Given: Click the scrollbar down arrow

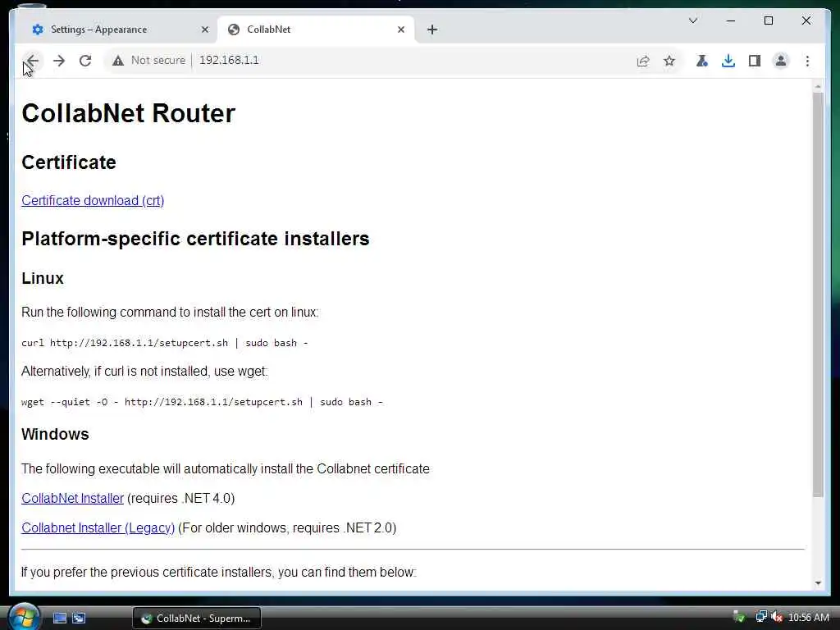Looking at the screenshot, I should [818, 583].
